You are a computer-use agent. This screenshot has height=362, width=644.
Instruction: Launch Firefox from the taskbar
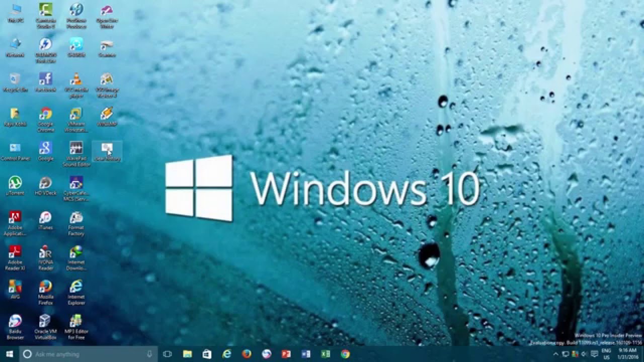(247, 354)
